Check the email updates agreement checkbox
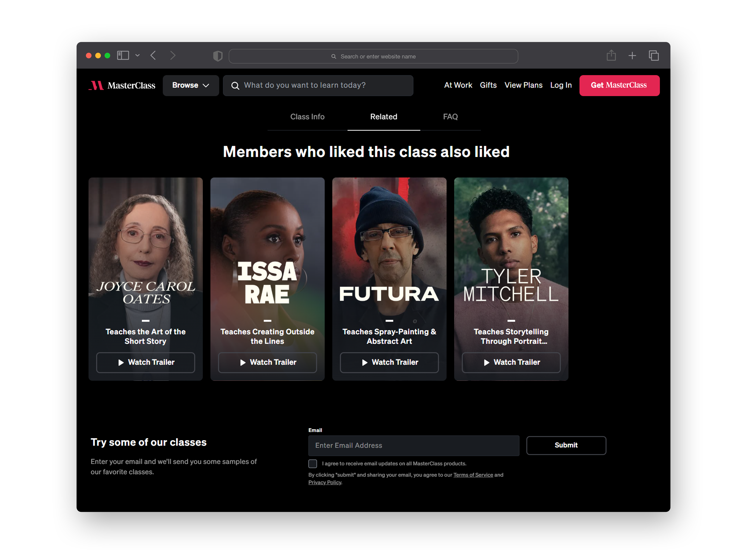Image resolution: width=747 pixels, height=560 pixels. tap(312, 464)
